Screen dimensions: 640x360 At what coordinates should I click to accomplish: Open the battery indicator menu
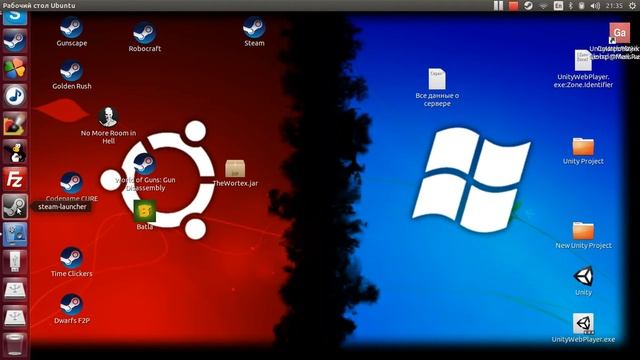click(582, 5)
